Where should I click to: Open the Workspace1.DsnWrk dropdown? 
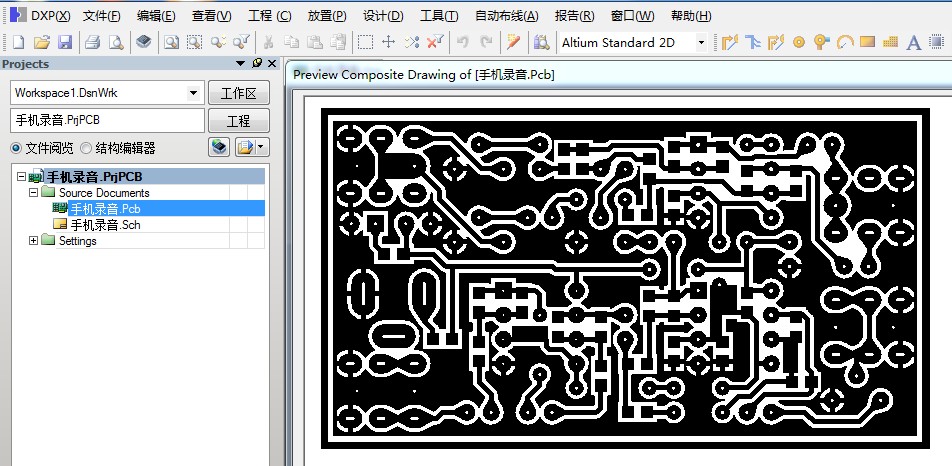193,93
